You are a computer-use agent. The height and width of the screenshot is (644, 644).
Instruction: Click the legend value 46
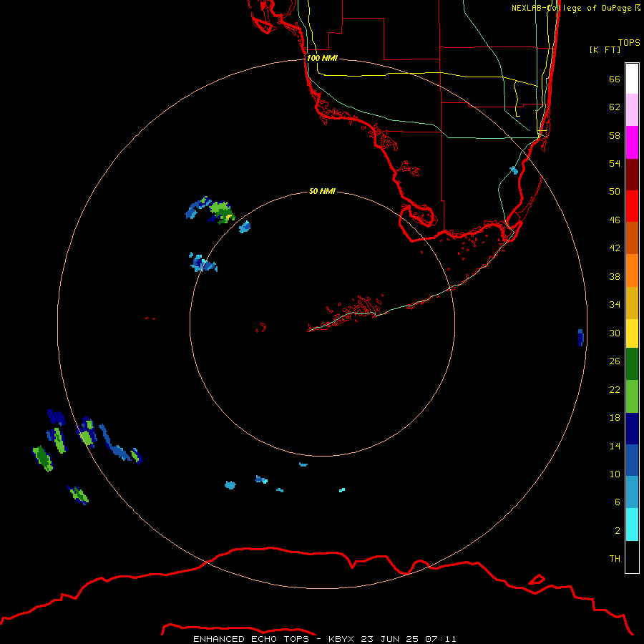(x=615, y=220)
